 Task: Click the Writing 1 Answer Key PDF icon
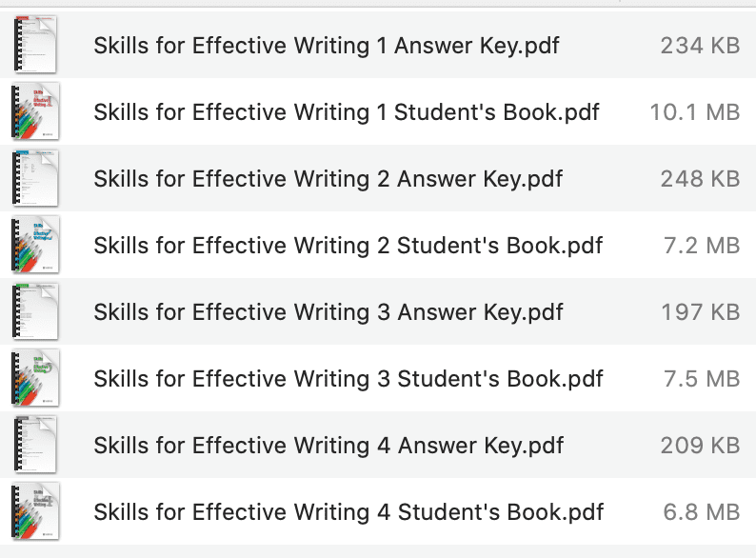[x=35, y=45]
